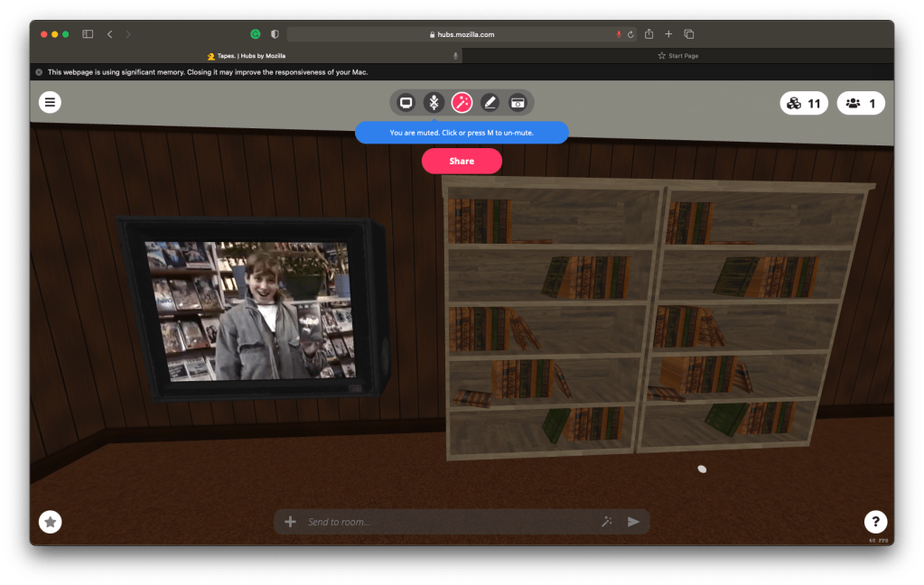This screenshot has height=585, width=924.
Task: Open the objects list showing 11
Action: pos(803,104)
